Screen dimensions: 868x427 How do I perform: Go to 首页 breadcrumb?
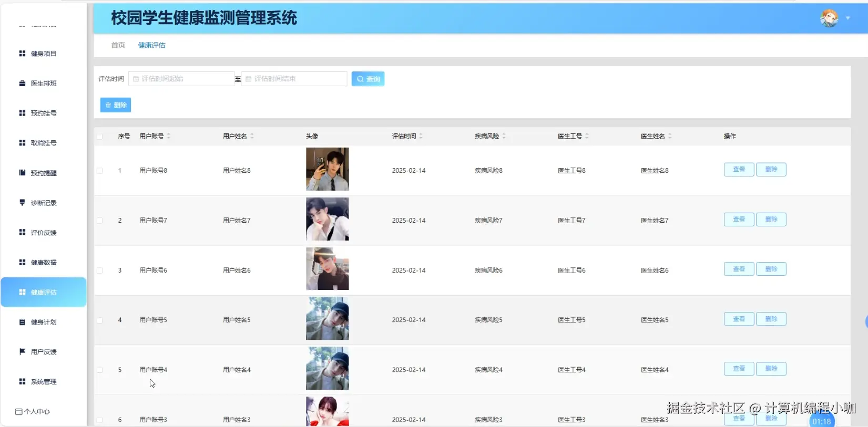point(118,45)
